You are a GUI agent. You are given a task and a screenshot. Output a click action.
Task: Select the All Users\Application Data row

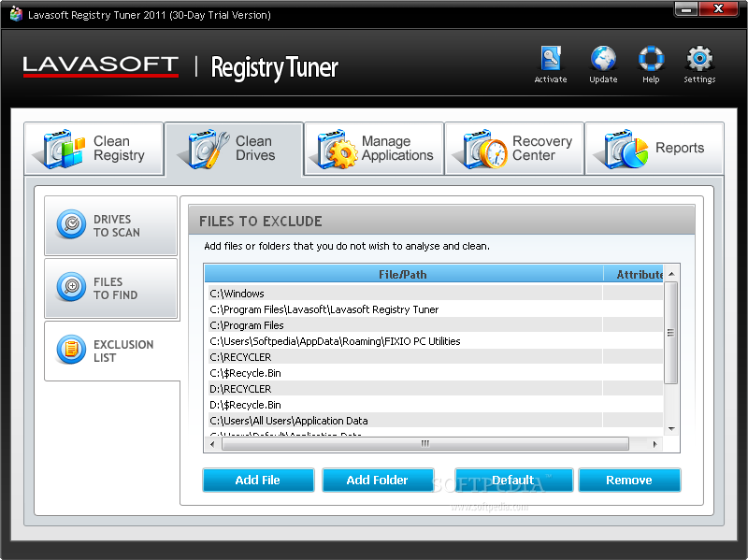click(x=434, y=421)
